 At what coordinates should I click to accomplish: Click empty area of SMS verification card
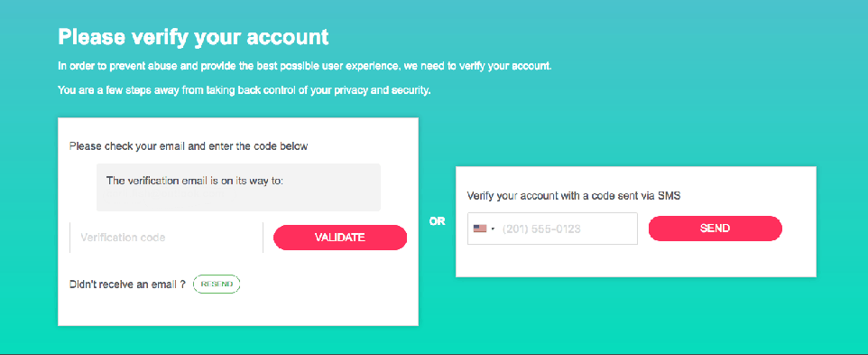[x=635, y=260]
